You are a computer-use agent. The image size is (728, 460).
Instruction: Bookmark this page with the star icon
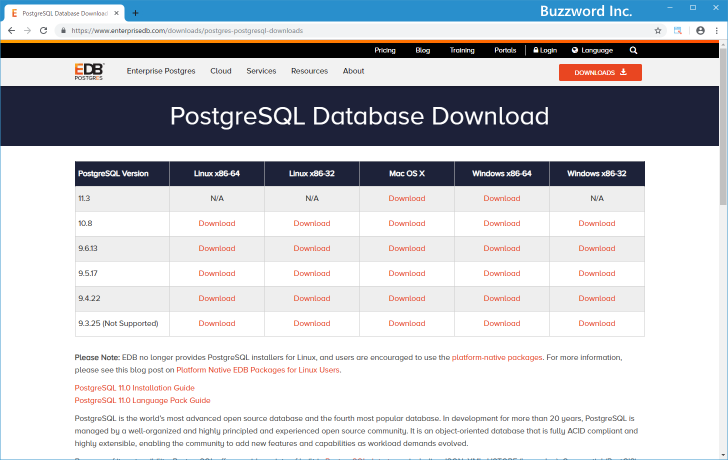click(658, 31)
